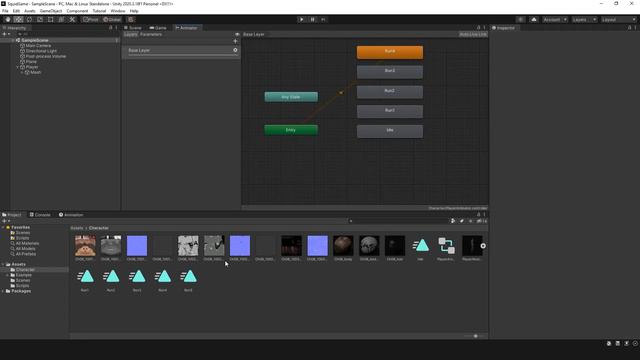Viewport: 640px width, 360px height.
Task: Toggle the Hierarchy panel lock icon
Action: tap(110, 28)
